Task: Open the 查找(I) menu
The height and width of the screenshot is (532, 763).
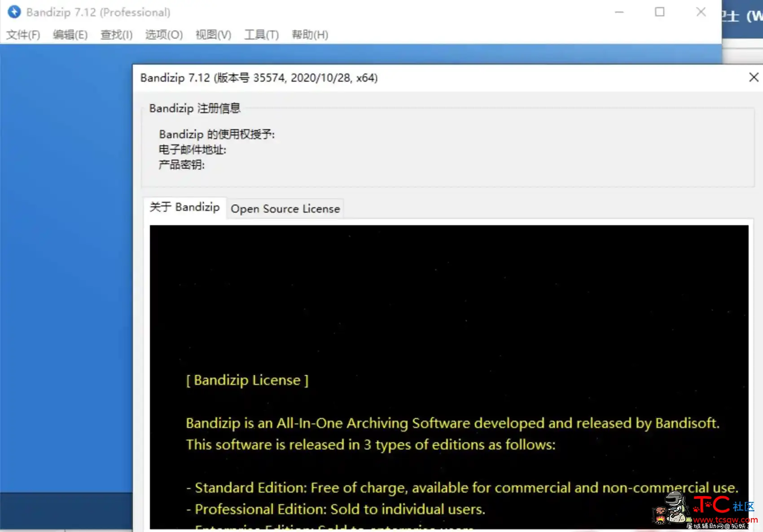Action: tap(116, 35)
